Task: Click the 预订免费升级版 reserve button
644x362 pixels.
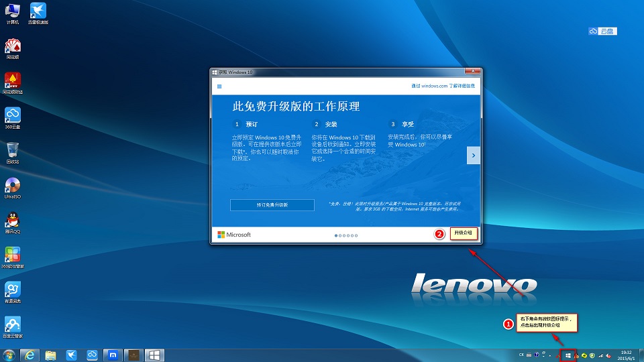Action: point(272,205)
